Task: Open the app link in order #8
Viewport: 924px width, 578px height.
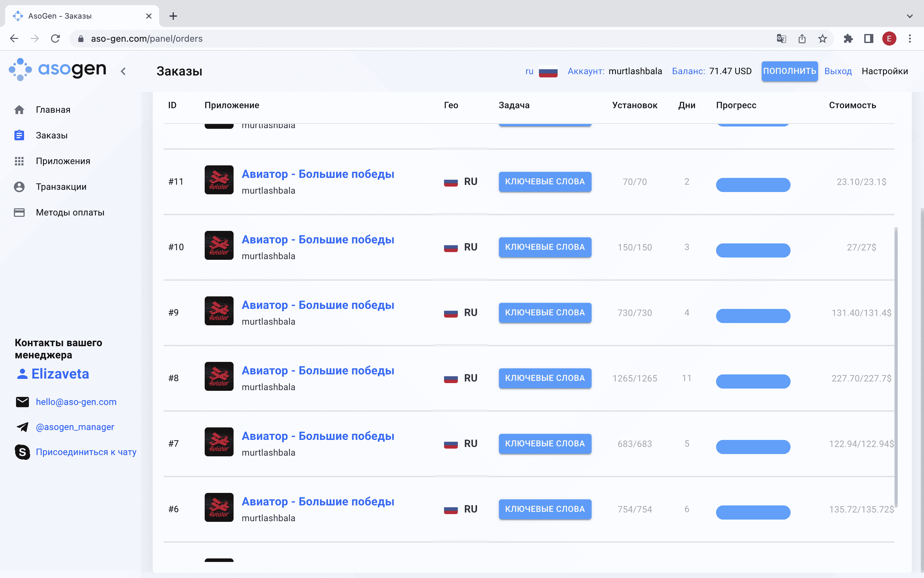Action: 318,371
